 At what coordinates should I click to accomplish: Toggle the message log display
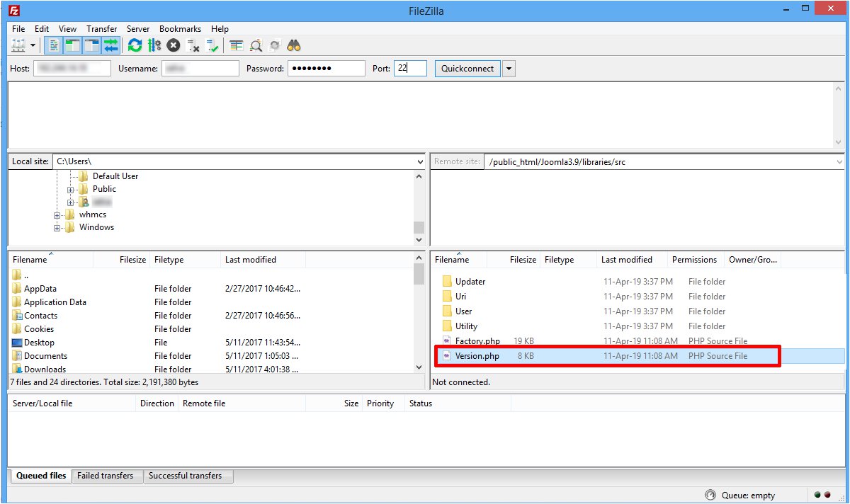pyautogui.click(x=54, y=46)
